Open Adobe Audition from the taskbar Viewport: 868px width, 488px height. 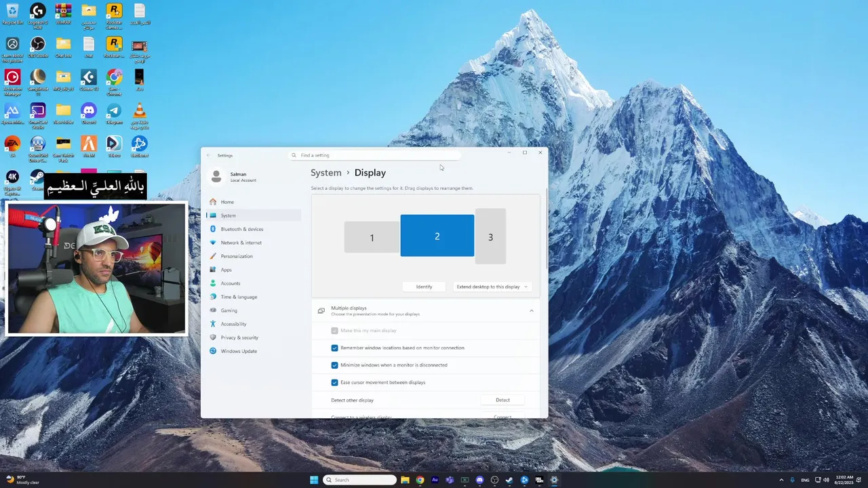click(x=435, y=480)
